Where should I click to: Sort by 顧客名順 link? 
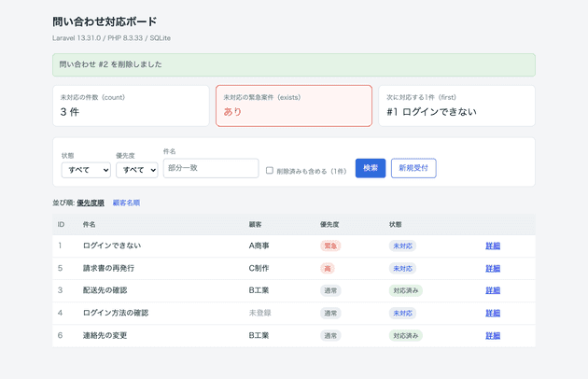pyautogui.click(x=126, y=203)
